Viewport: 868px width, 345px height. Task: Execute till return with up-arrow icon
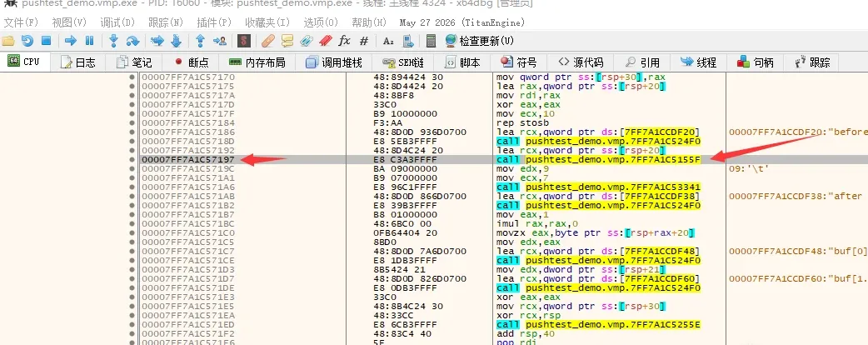201,41
